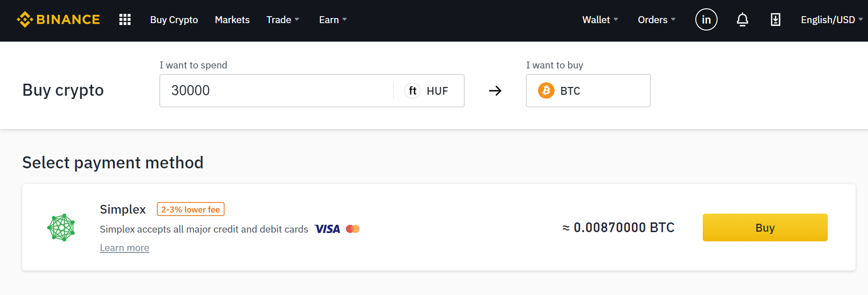Expand the Earn dropdown menu
Screen dimensions: 868x295
coord(333,20)
